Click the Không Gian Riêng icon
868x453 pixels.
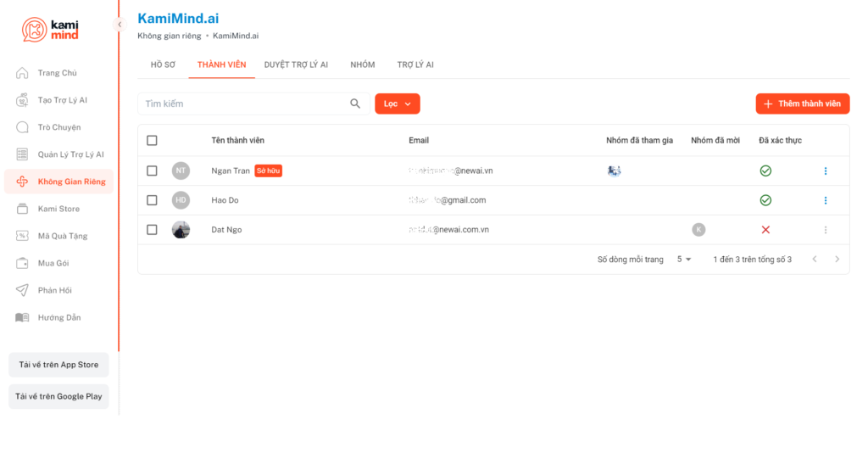pos(22,181)
